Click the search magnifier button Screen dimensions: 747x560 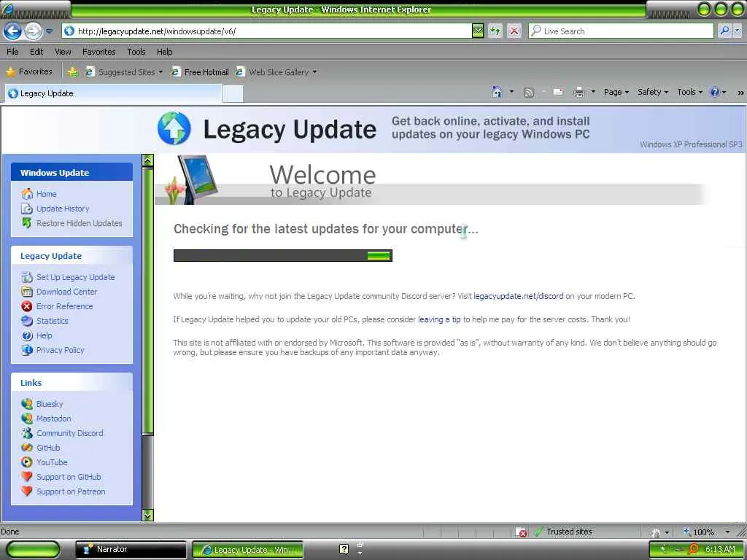[x=724, y=31]
